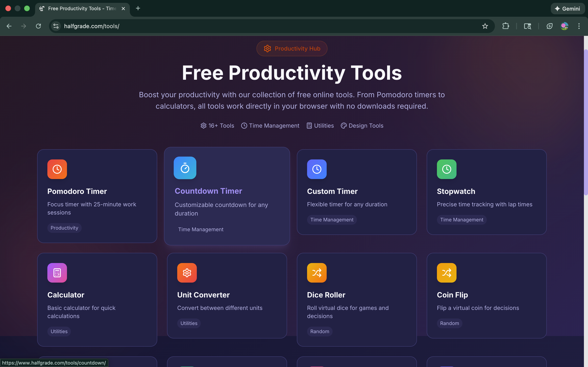Click the Unit Converter gear icon
Viewport: 588px width, 367px height.
(x=187, y=273)
